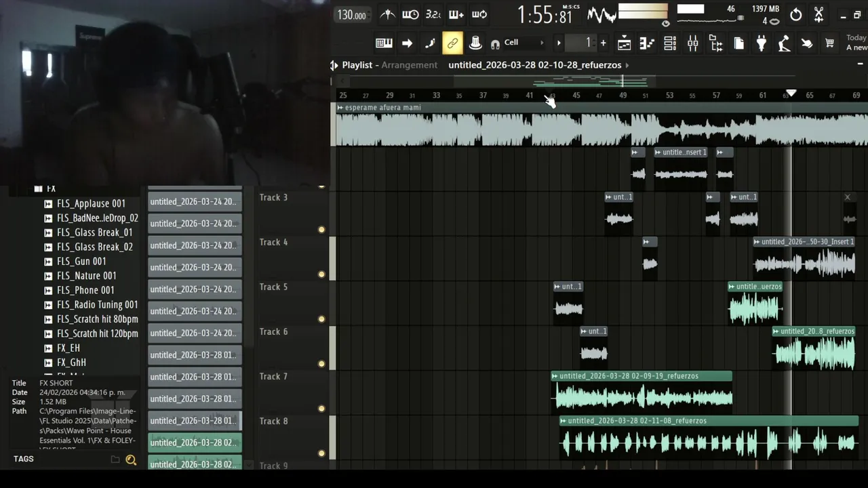
Task: Open the Mixer view
Action: click(693, 43)
